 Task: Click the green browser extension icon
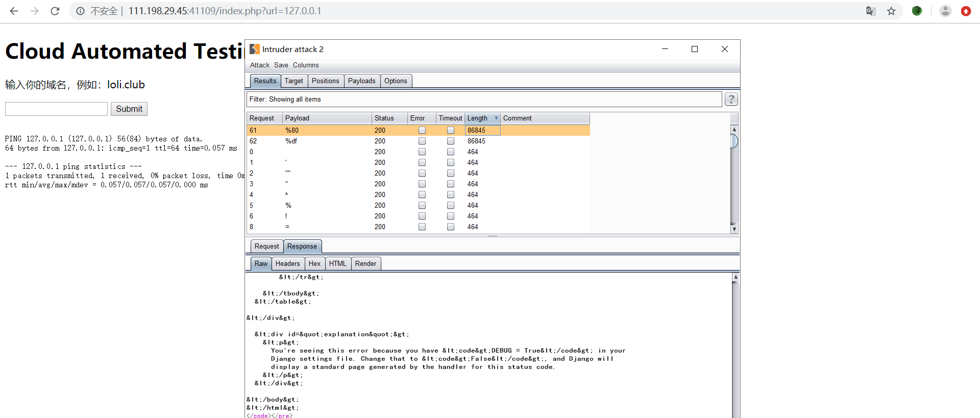917,11
